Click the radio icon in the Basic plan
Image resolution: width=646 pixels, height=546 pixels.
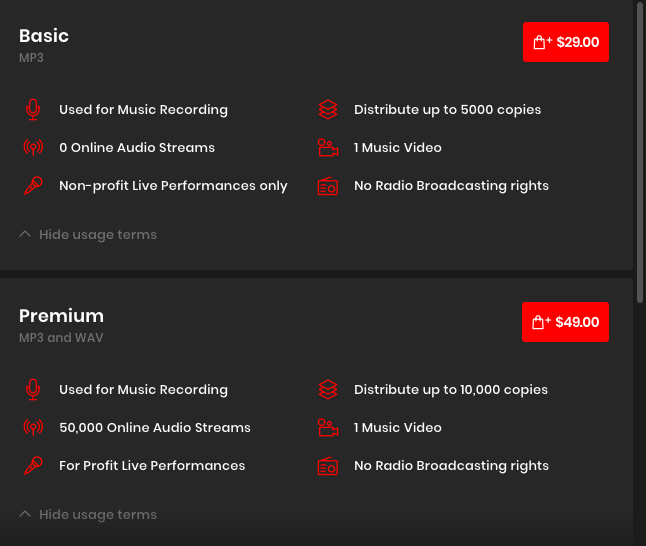click(328, 185)
